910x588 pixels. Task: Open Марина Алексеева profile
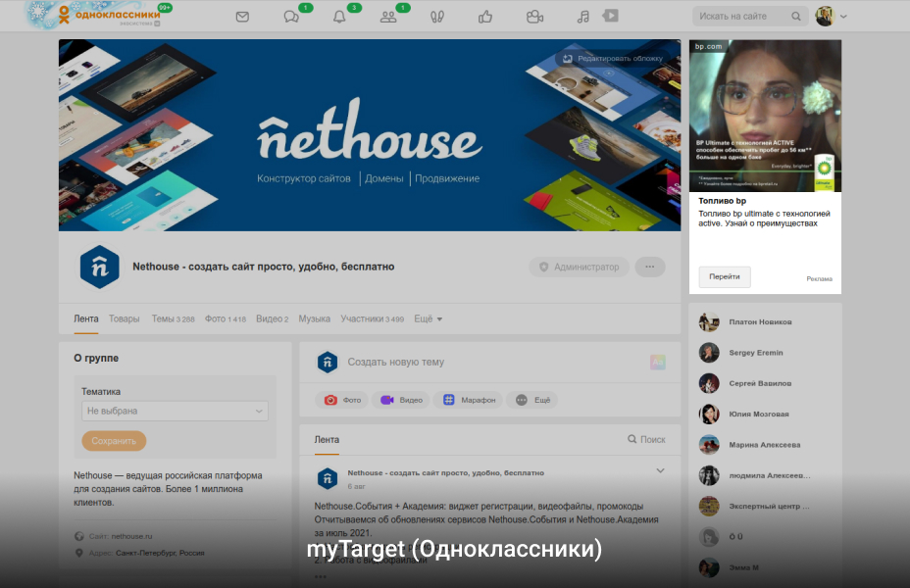click(764, 445)
